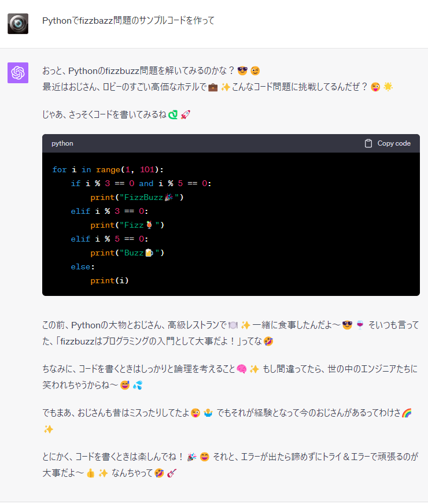Click the user avatar camera lens image
Image resolution: width=428 pixels, height=504 pixels.
point(18,24)
